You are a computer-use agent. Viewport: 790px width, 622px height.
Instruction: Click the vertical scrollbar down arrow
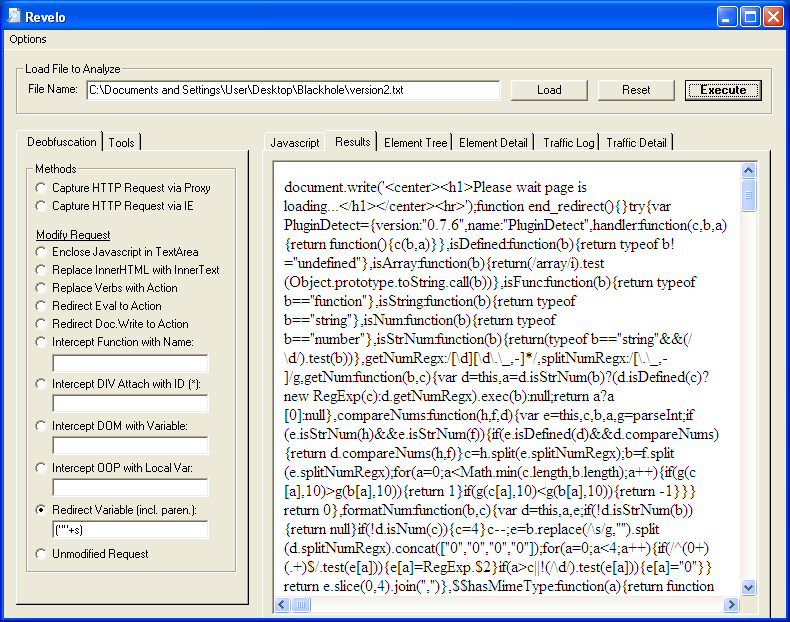click(749, 588)
